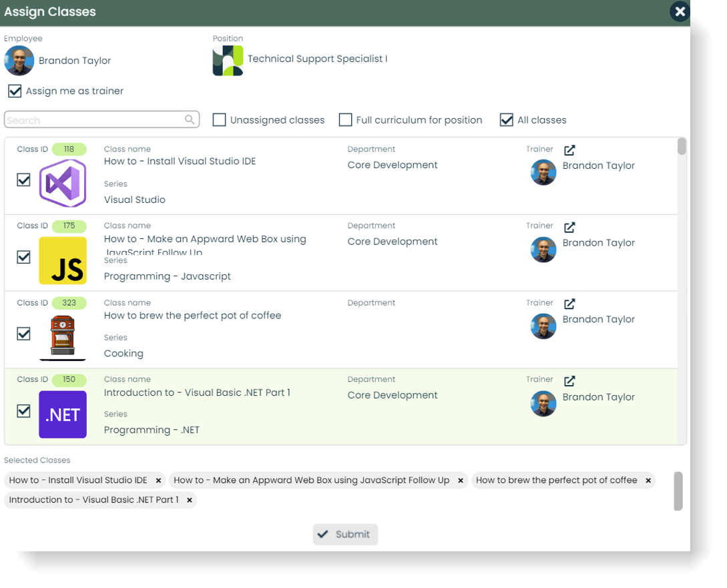Open trainer details via external link icon for class 118
Image resolution: width=727 pixels, height=588 pixels.
click(569, 150)
